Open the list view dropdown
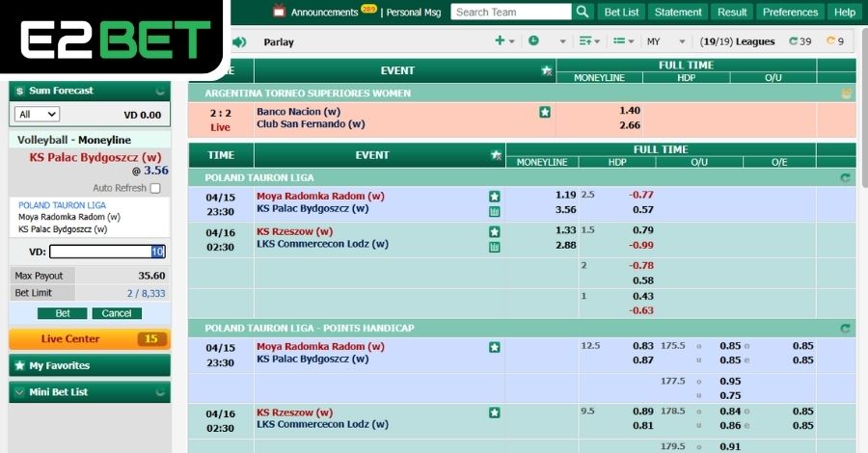Image resolution: width=868 pixels, height=453 pixels. click(623, 41)
